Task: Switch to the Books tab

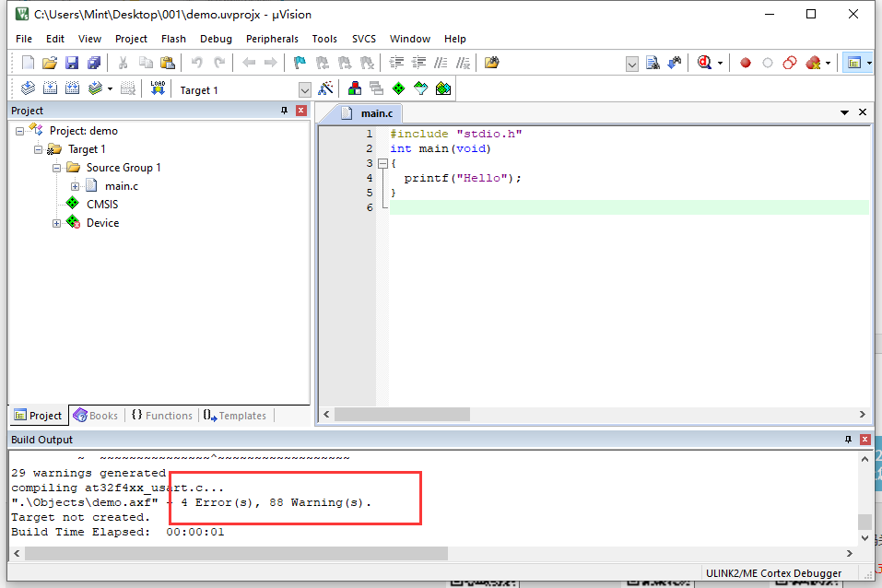Action: click(x=96, y=416)
